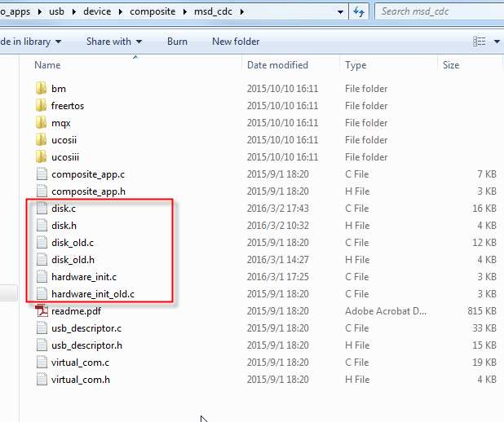
Task: Expand arrow after usb in breadcrumb
Action: (74, 12)
